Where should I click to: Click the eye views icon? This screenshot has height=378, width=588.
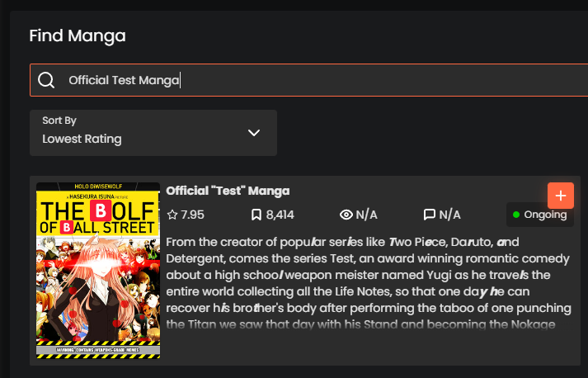click(x=346, y=215)
